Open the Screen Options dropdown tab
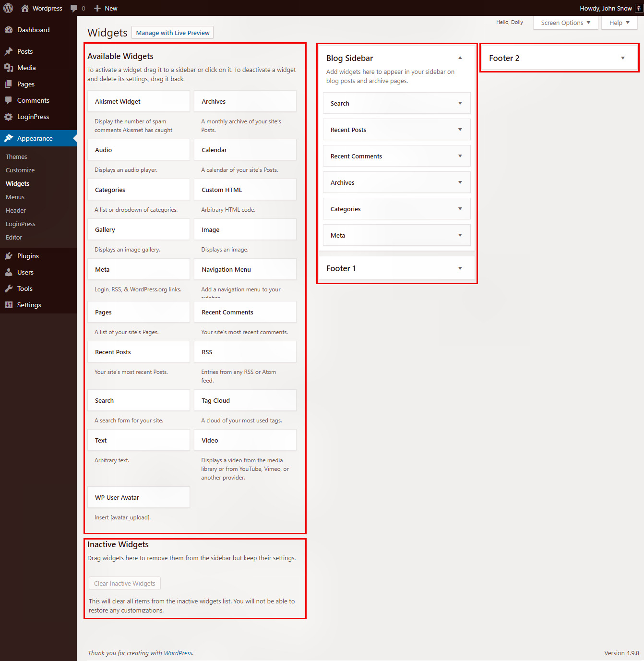Viewport: 644px width, 661px height. click(565, 23)
